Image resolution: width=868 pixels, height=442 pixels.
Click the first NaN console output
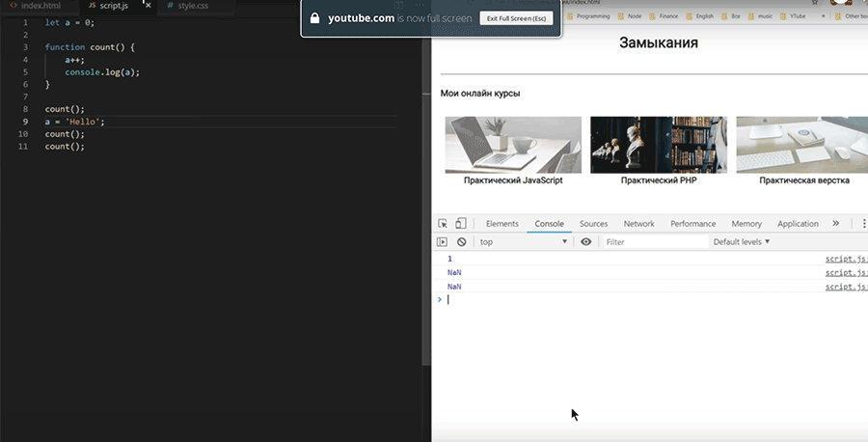pos(454,272)
